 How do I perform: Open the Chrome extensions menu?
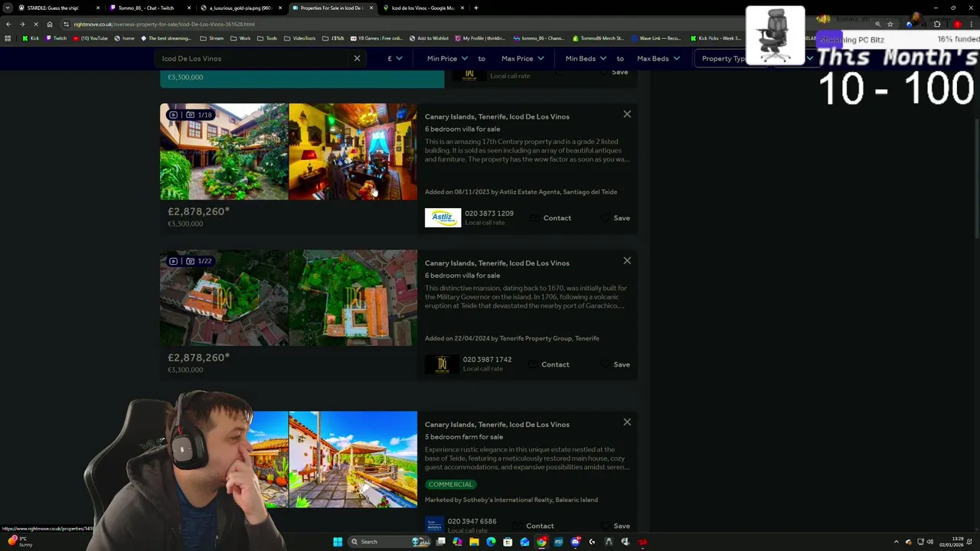937,24
